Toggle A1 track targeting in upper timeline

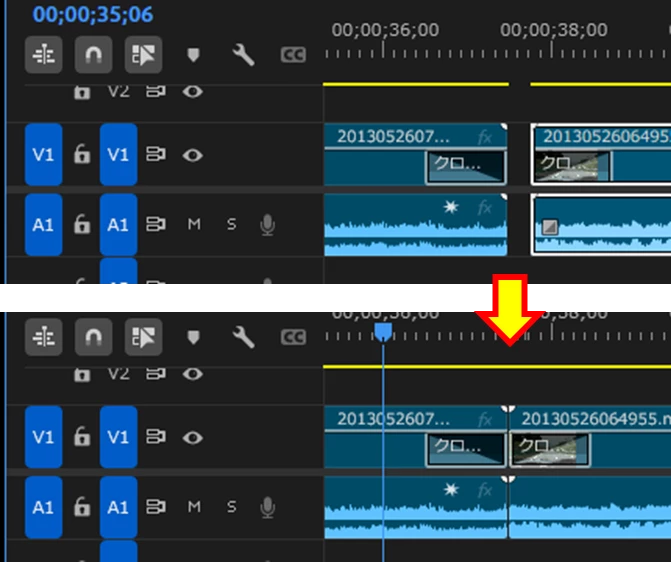[x=119, y=225]
